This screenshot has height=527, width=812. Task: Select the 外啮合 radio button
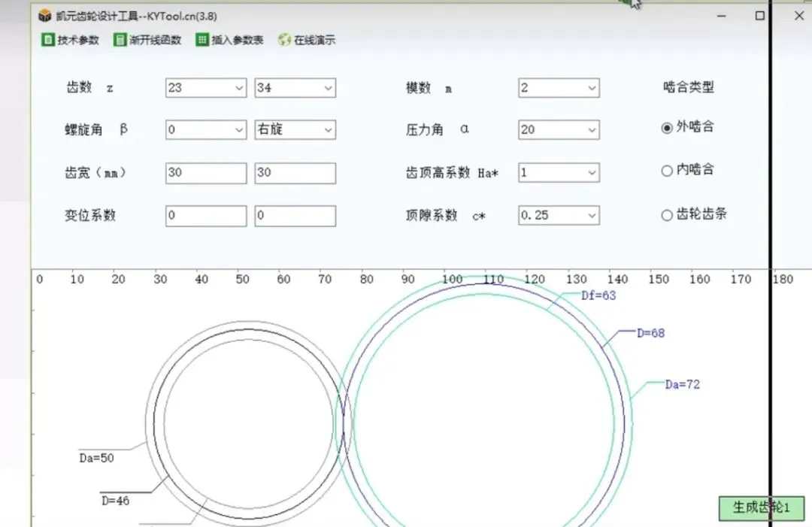(x=667, y=127)
